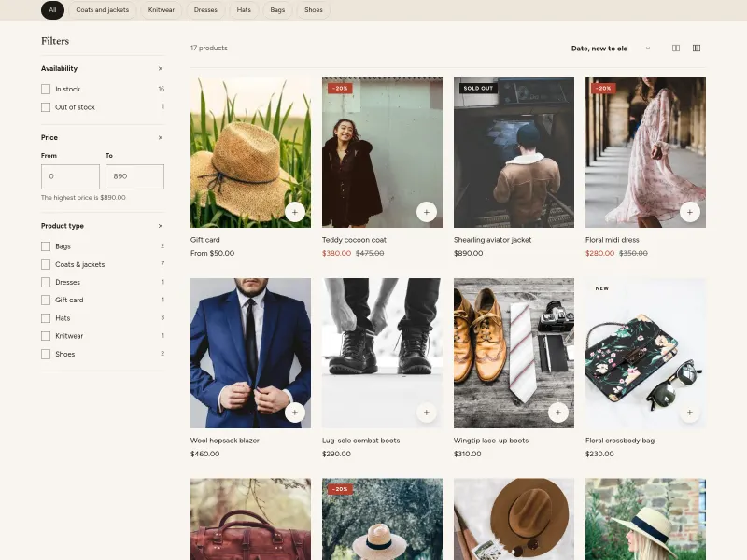Image resolution: width=747 pixels, height=560 pixels.
Task: Enable the Dresses product type filter
Action: pyautogui.click(x=46, y=283)
